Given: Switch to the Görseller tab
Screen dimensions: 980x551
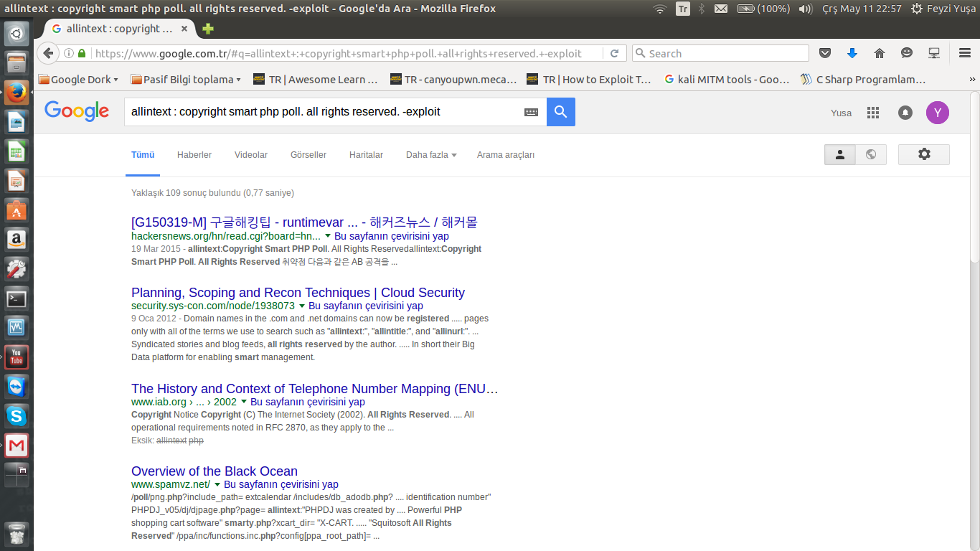Looking at the screenshot, I should (x=308, y=155).
